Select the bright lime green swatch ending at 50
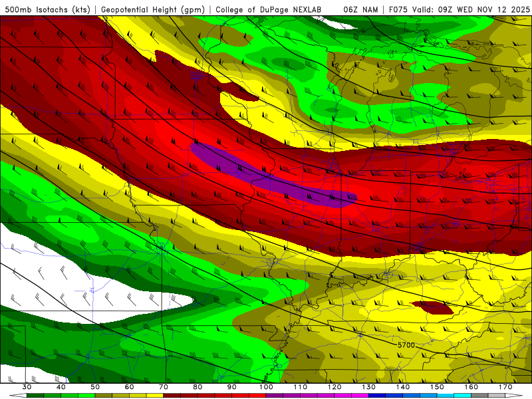The width and height of the screenshot is (532, 399). (86, 395)
